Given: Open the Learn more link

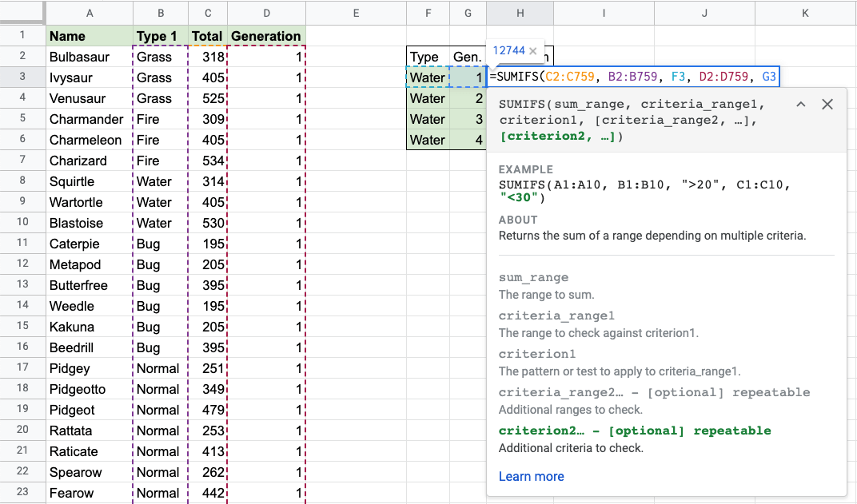Looking at the screenshot, I should point(531,476).
